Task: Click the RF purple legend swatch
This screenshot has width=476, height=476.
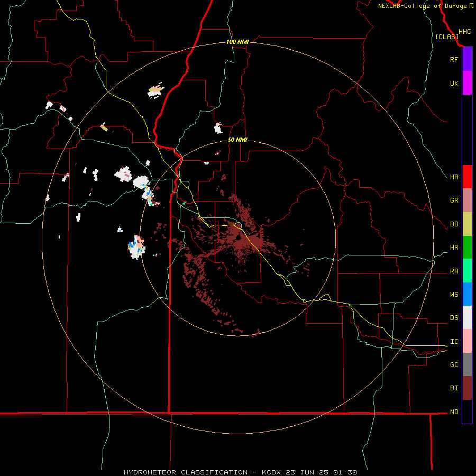Action: [x=467, y=59]
